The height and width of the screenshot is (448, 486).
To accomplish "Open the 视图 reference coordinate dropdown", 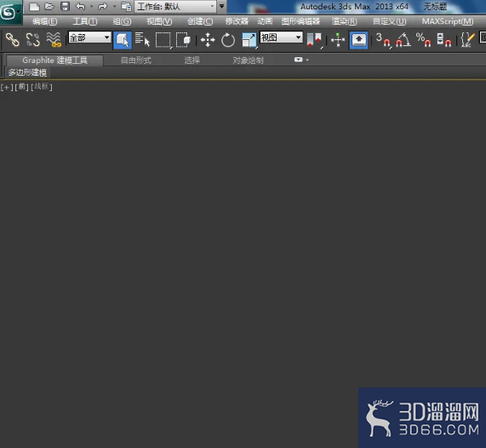I will tap(281, 37).
